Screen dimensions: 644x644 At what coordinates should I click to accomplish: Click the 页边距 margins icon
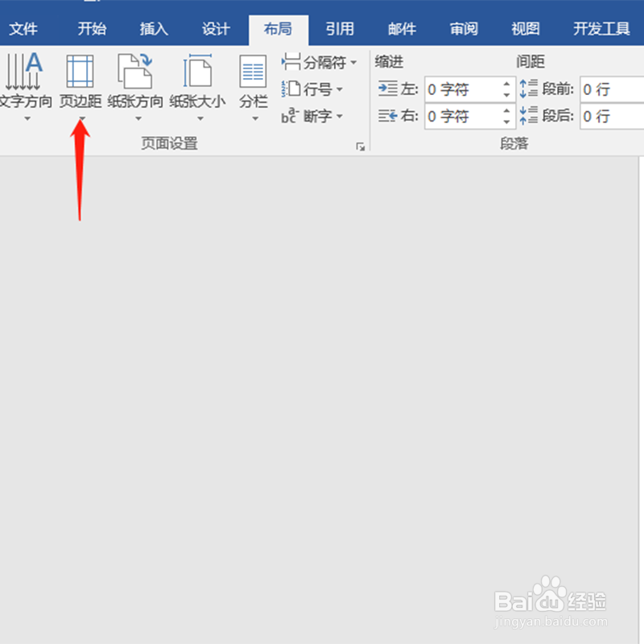click(x=80, y=72)
